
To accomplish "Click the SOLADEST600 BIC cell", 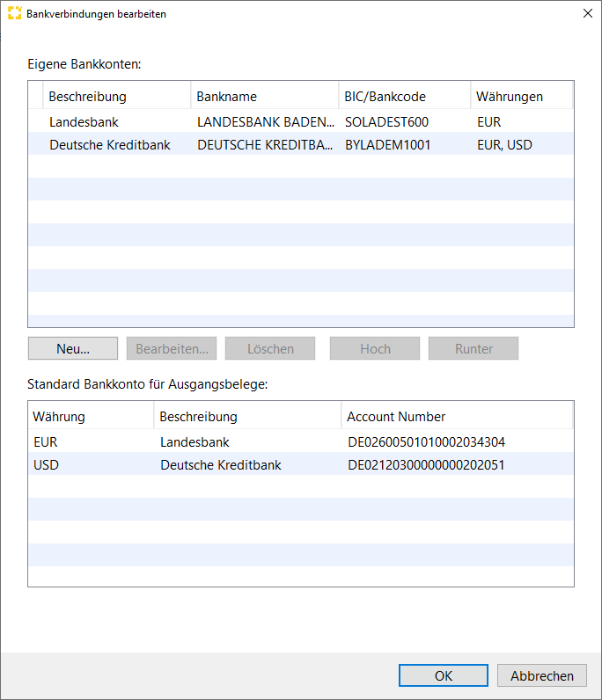I will [x=386, y=122].
